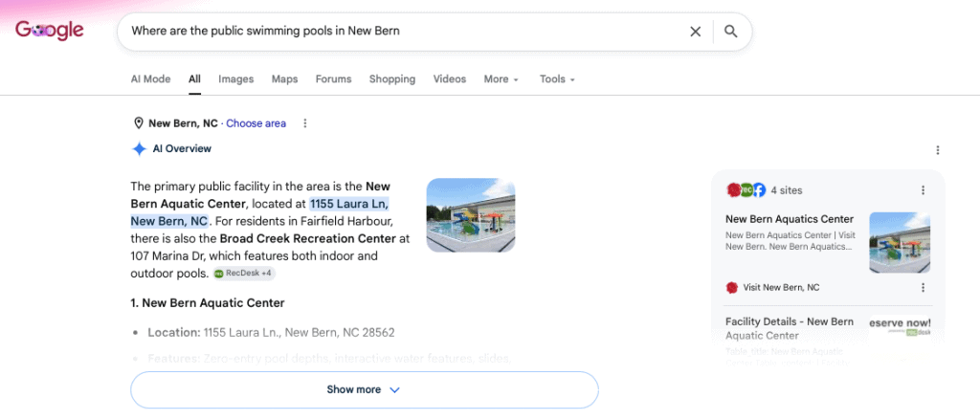Screen dimensions: 980x420
Task: Click the Visit New Bern, NC source label
Action: tap(781, 288)
